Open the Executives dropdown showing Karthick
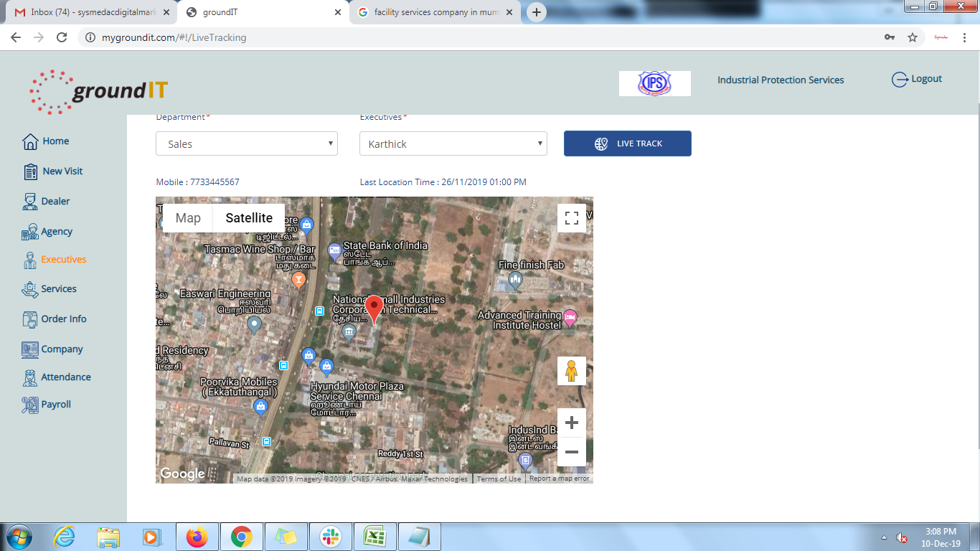The width and height of the screenshot is (980, 551). (453, 143)
